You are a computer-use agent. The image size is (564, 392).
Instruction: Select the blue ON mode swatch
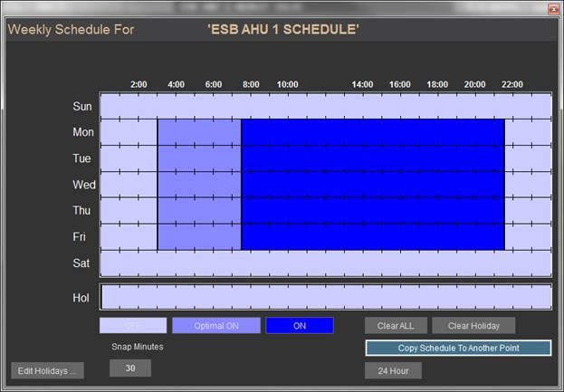click(x=299, y=325)
